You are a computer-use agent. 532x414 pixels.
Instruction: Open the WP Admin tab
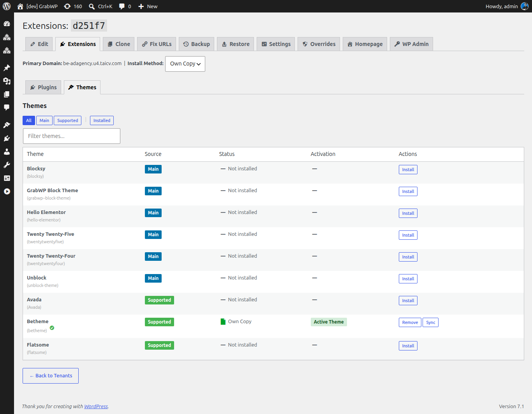point(411,44)
